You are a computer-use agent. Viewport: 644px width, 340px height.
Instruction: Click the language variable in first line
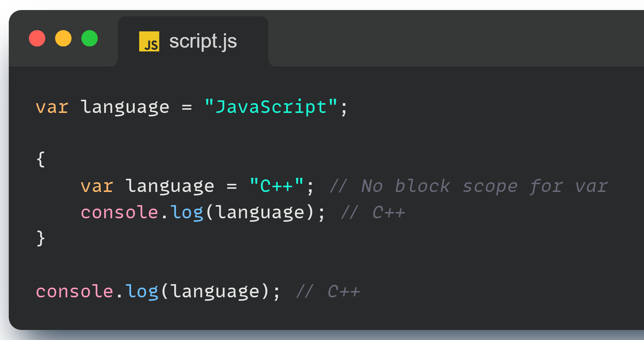(x=125, y=107)
